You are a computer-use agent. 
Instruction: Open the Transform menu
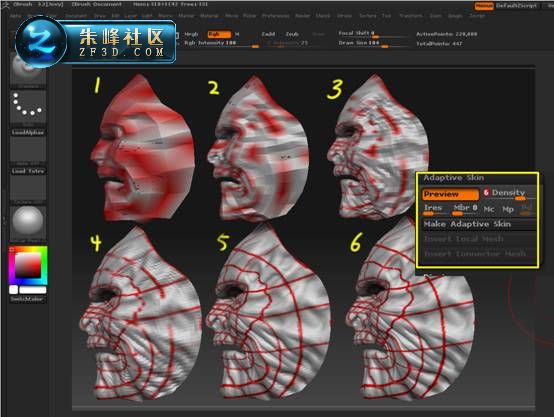(411, 16)
